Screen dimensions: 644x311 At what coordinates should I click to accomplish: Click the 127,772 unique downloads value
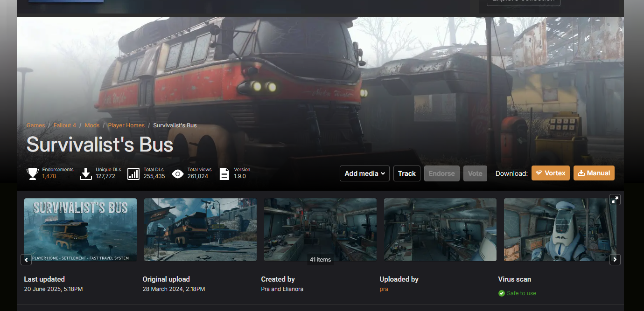[x=105, y=176]
